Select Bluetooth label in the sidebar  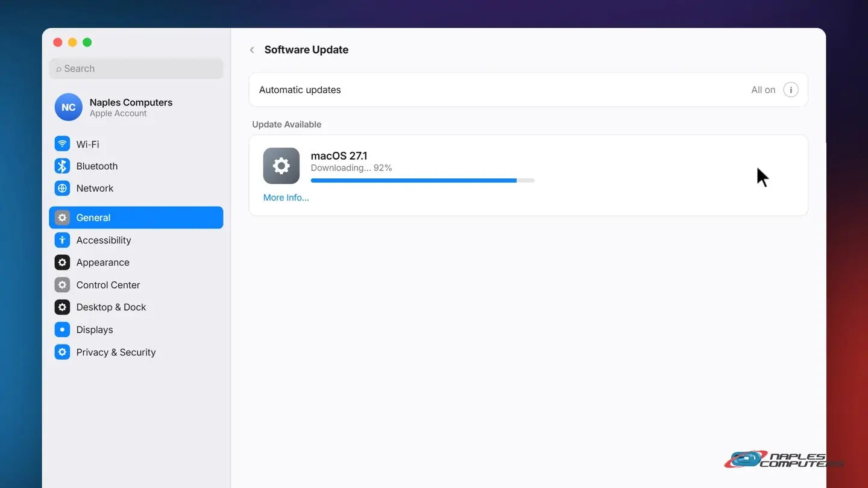pyautogui.click(x=97, y=166)
